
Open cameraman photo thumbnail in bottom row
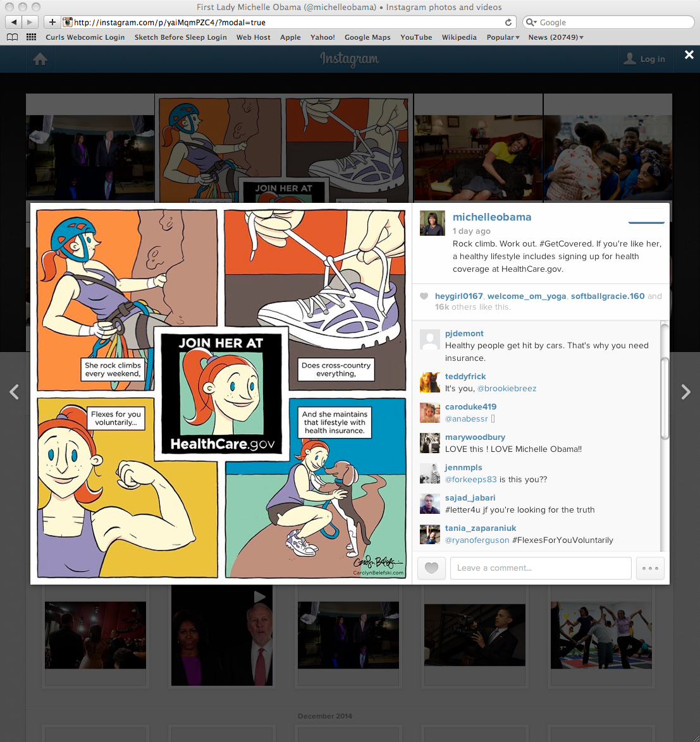point(475,635)
